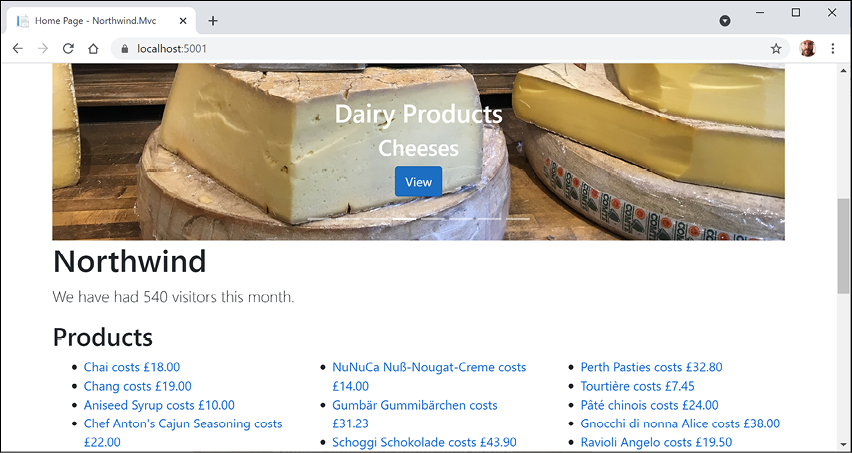
Task: Reload the page with refresh icon
Action: [x=68, y=49]
